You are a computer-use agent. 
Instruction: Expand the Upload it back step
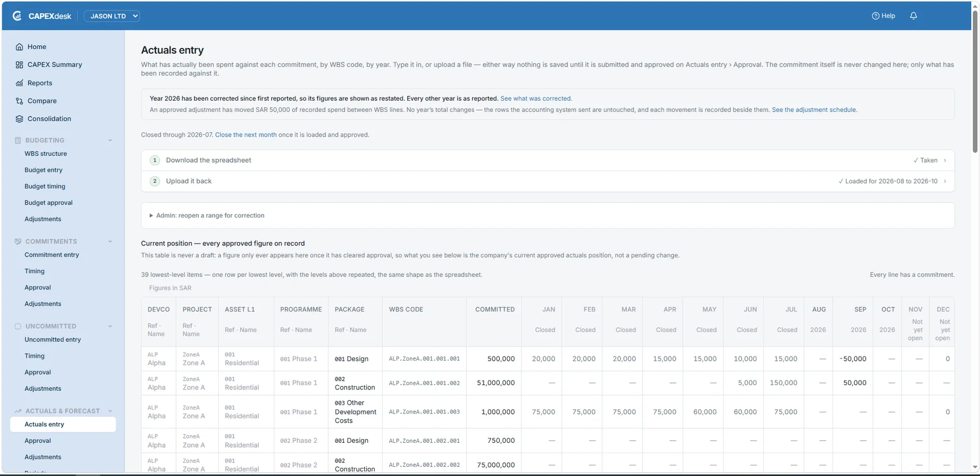pos(548,181)
